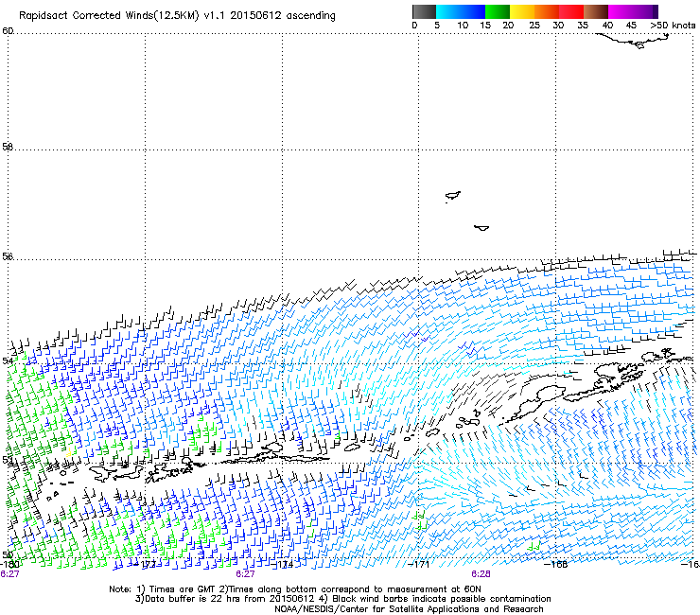Select the latitude label '60'

pyautogui.click(x=8, y=31)
